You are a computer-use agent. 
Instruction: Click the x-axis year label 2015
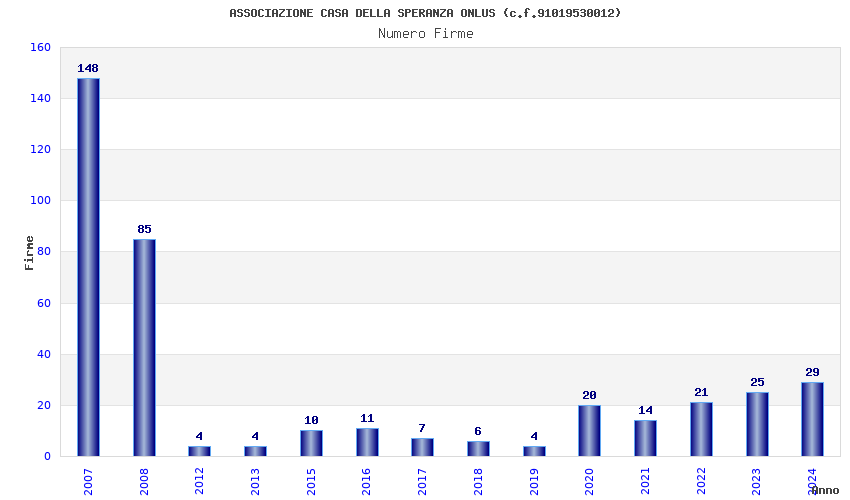pyautogui.click(x=311, y=482)
